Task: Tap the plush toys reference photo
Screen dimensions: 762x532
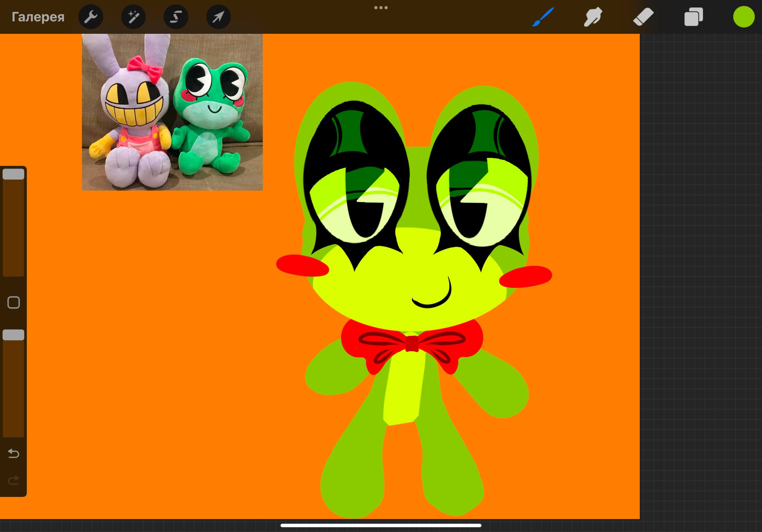Action: click(172, 112)
